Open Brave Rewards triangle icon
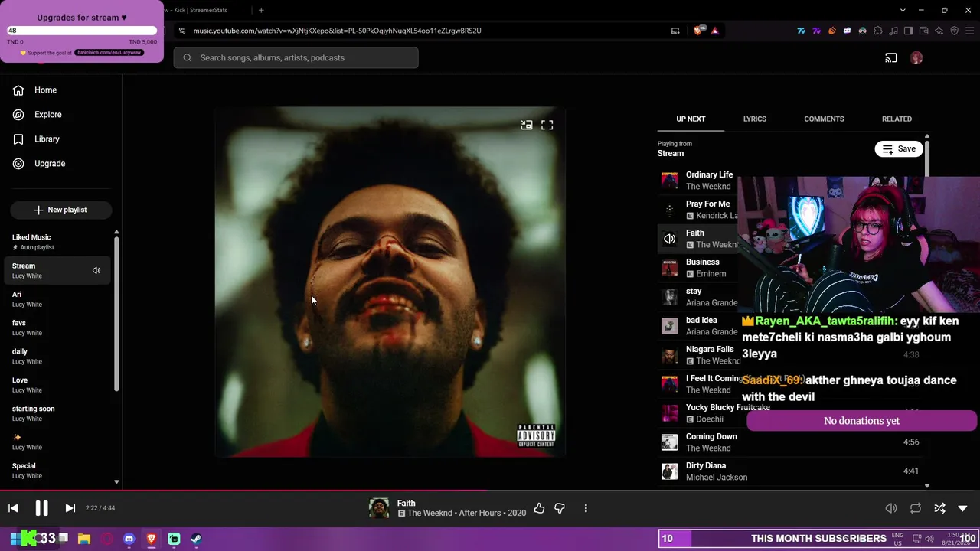Viewport: 980px width, 551px height. (714, 31)
